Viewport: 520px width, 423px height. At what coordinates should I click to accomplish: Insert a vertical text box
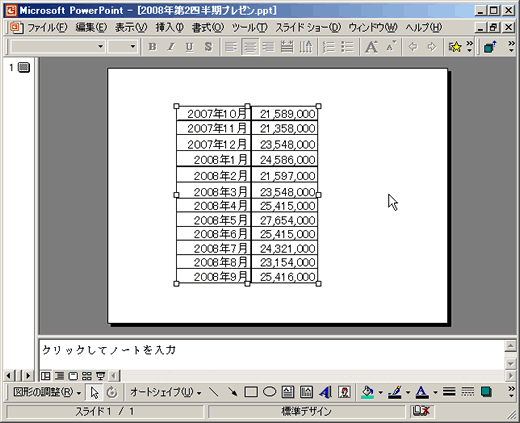tap(306, 392)
